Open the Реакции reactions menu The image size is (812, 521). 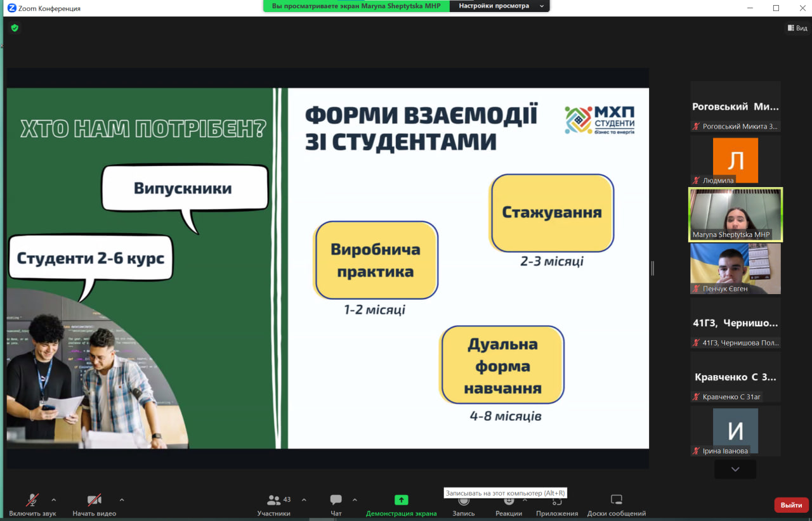point(509,505)
